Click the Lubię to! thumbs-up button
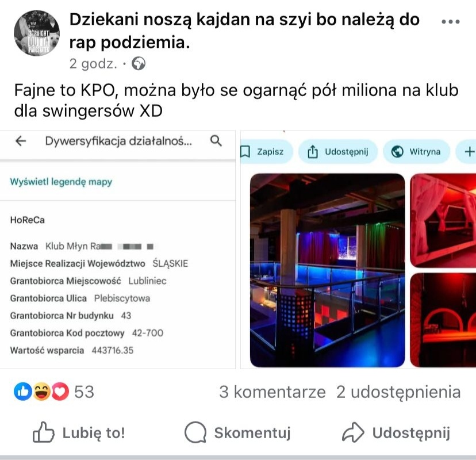 79,432
